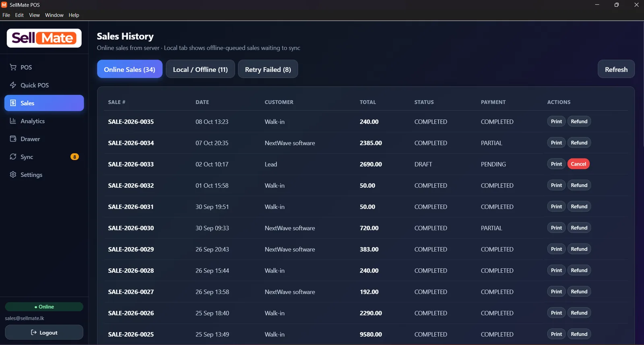Open the File menu
Image resolution: width=644 pixels, height=345 pixels.
point(6,15)
